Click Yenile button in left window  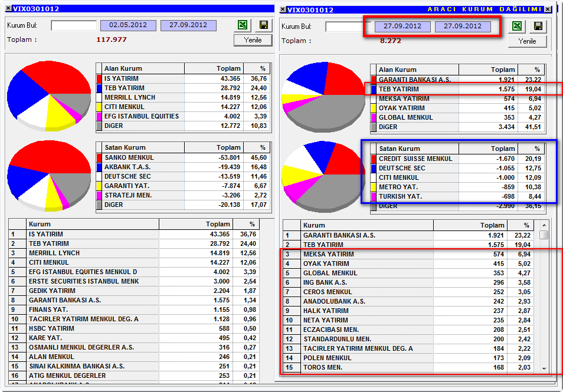point(253,40)
